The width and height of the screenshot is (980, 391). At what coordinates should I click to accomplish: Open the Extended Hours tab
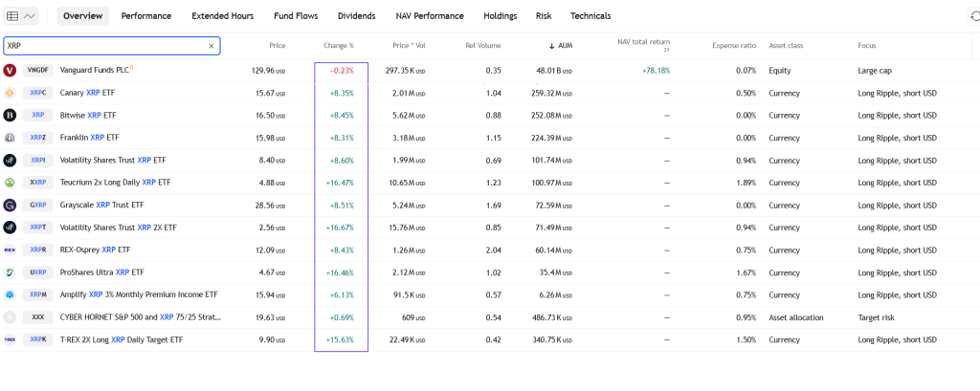tap(222, 16)
